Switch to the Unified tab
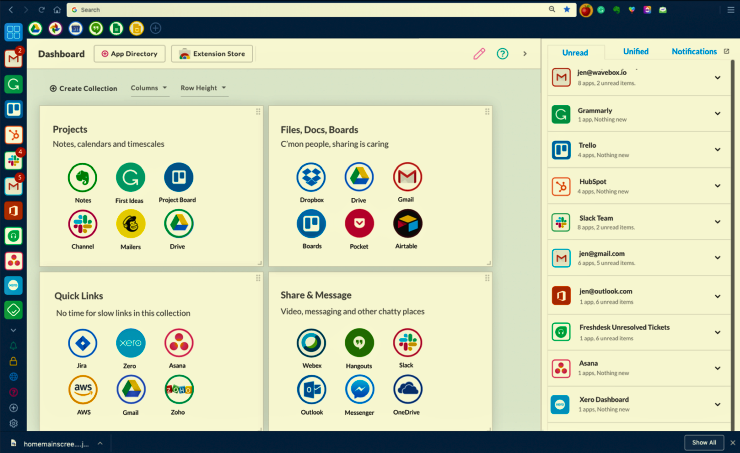 click(x=635, y=51)
